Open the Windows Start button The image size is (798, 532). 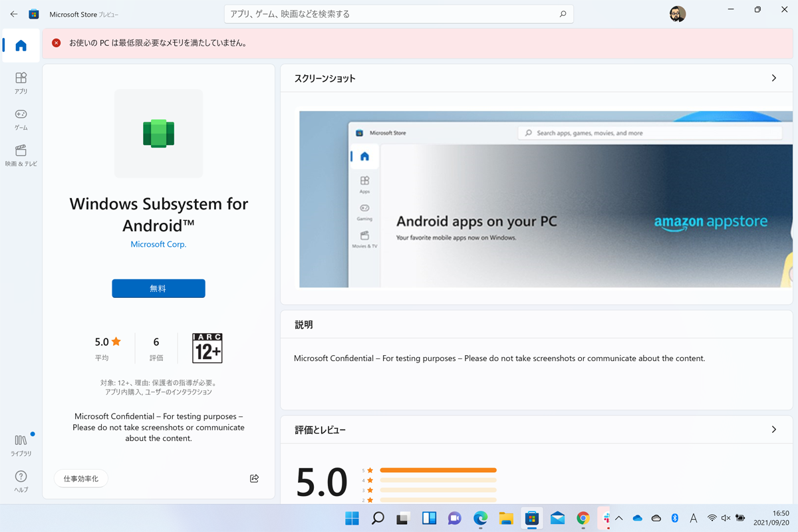click(x=352, y=519)
